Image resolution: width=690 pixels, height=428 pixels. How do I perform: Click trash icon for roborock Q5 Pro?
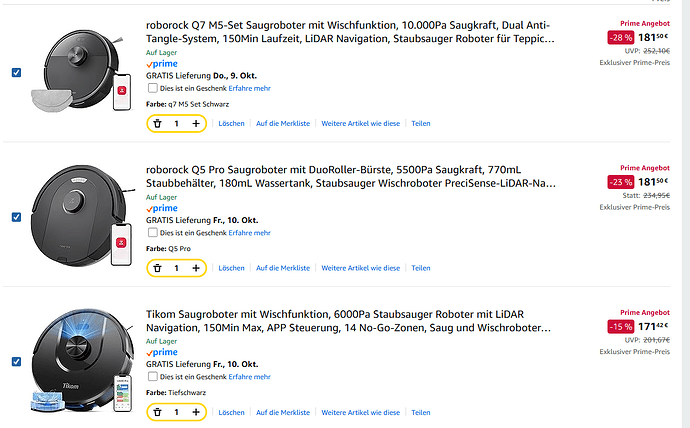(157, 268)
